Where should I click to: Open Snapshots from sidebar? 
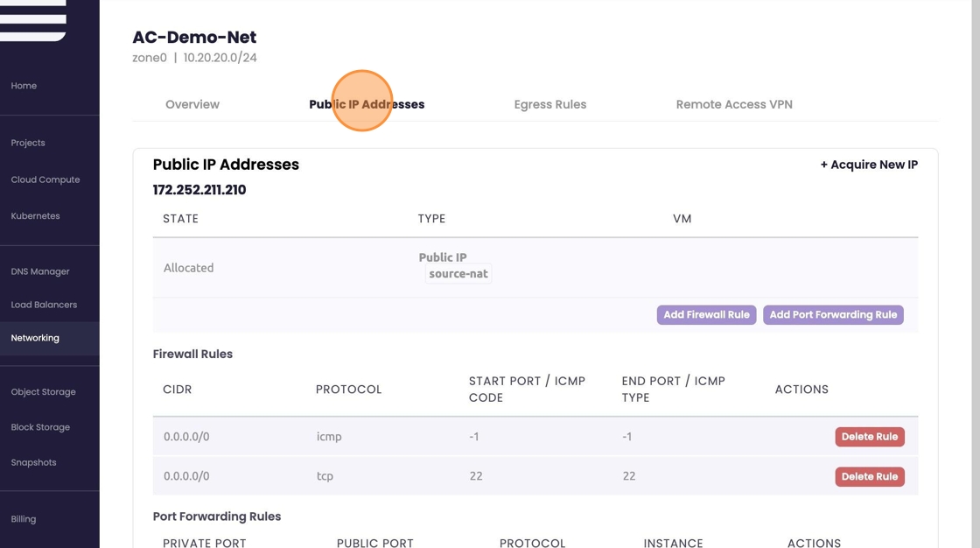pos(33,462)
